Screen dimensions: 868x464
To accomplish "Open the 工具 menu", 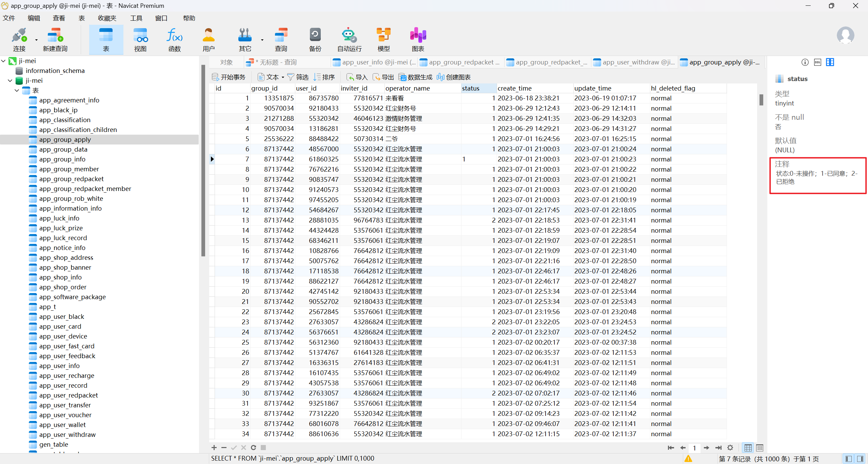I will [x=136, y=18].
